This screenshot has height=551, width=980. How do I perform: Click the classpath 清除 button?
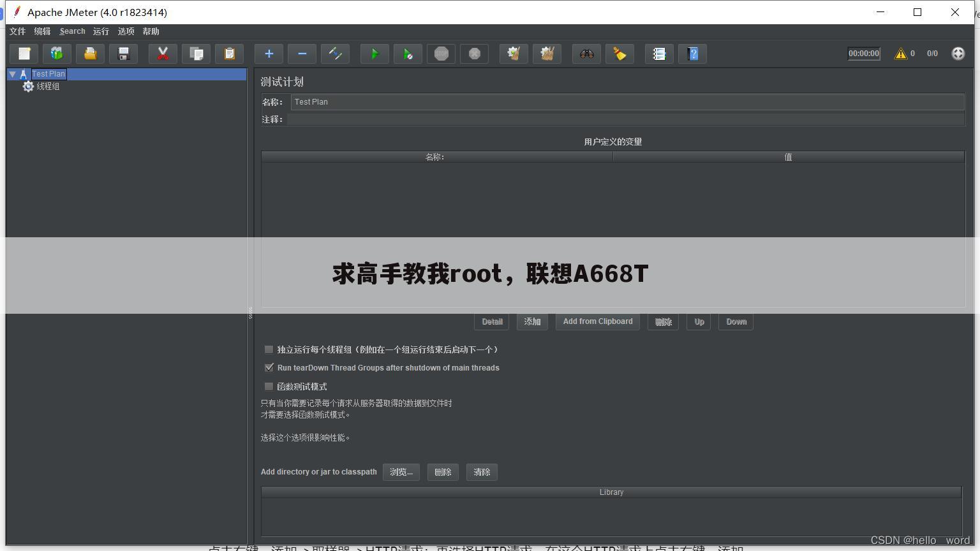pyautogui.click(x=482, y=472)
